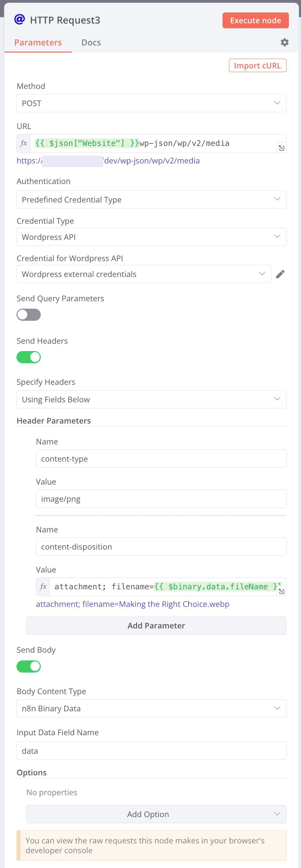The width and height of the screenshot is (301, 868).
Task: Click the Import cURL button
Action: pyautogui.click(x=257, y=65)
